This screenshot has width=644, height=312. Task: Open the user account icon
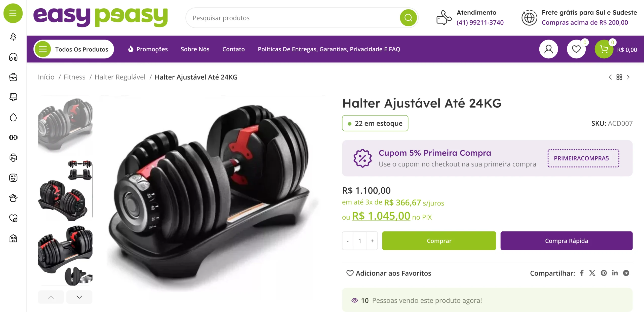[x=548, y=49]
